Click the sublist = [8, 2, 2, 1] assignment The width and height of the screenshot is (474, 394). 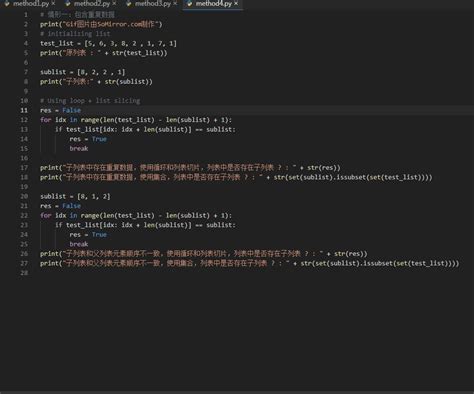pyautogui.click(x=83, y=72)
